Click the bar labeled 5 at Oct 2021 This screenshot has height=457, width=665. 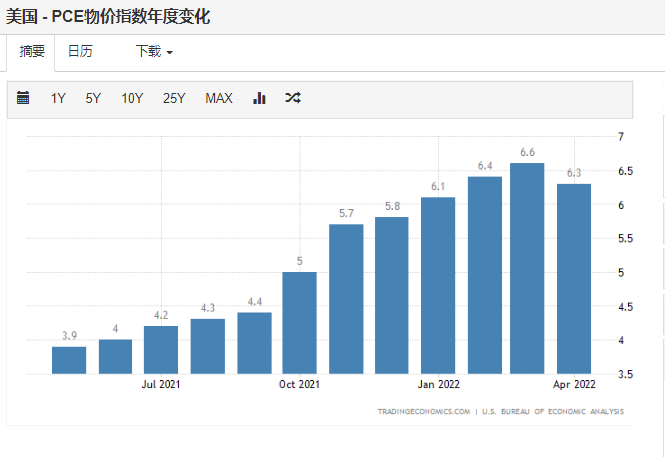(x=299, y=323)
